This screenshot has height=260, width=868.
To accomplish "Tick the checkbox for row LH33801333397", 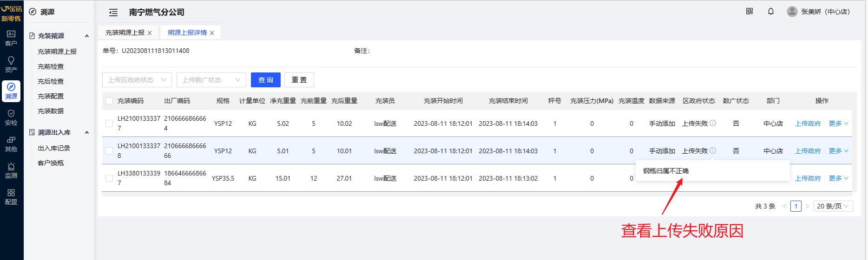I will [109, 178].
